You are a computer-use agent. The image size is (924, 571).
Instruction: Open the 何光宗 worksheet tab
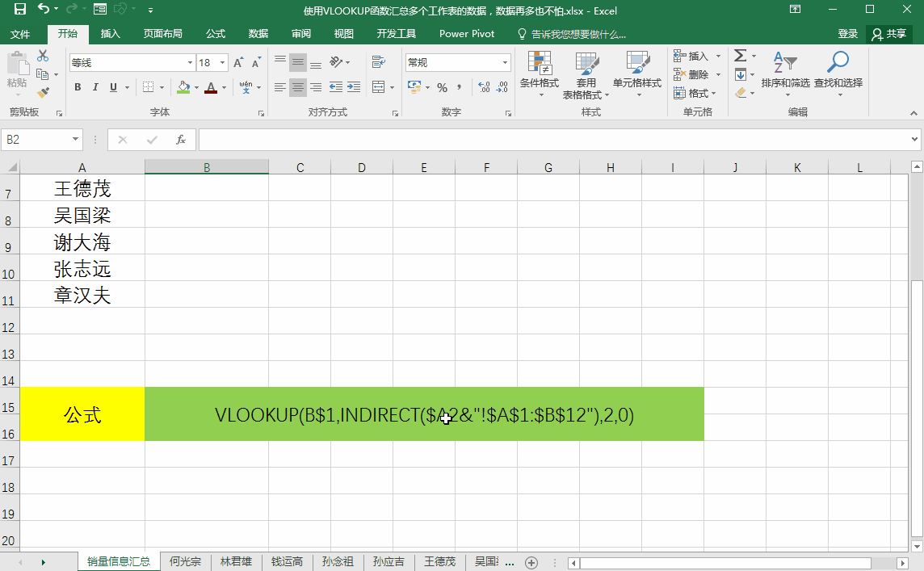point(185,561)
